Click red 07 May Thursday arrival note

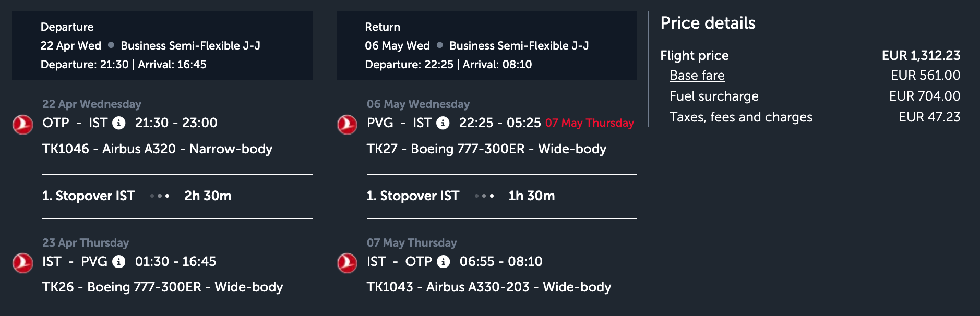click(x=589, y=123)
